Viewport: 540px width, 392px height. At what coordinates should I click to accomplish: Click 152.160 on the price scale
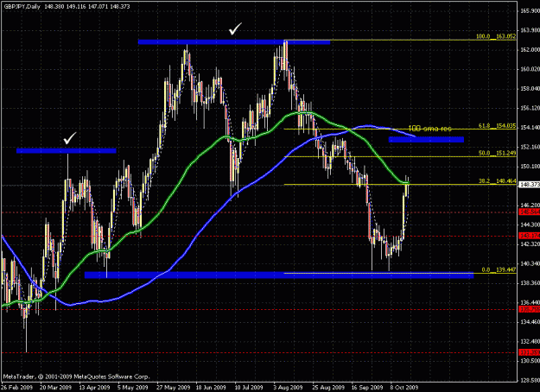[x=530, y=148]
